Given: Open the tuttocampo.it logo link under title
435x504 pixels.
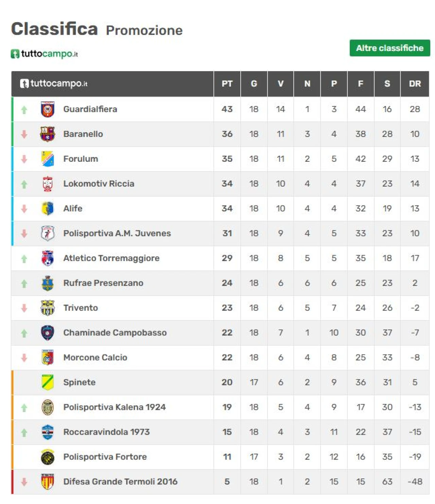Looking at the screenshot, I should 45,54.
